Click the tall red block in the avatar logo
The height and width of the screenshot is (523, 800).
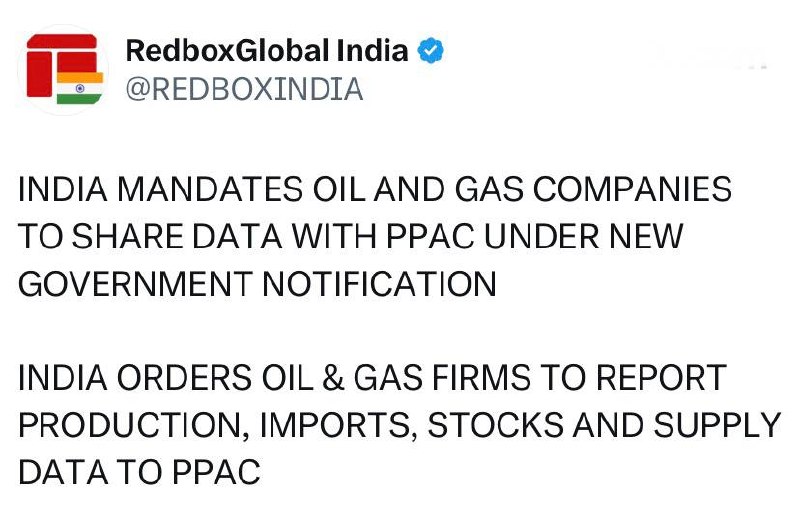39,74
